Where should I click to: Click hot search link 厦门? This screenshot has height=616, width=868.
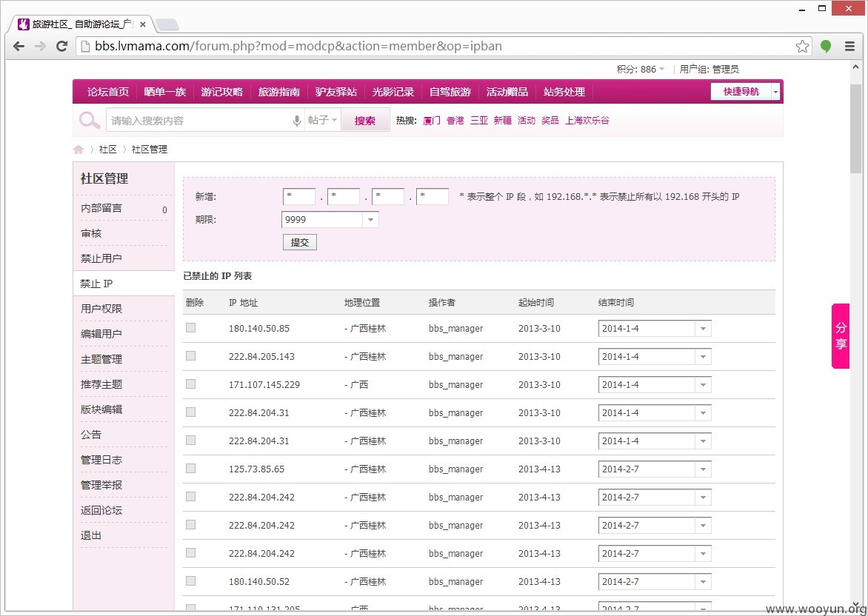[x=432, y=121]
